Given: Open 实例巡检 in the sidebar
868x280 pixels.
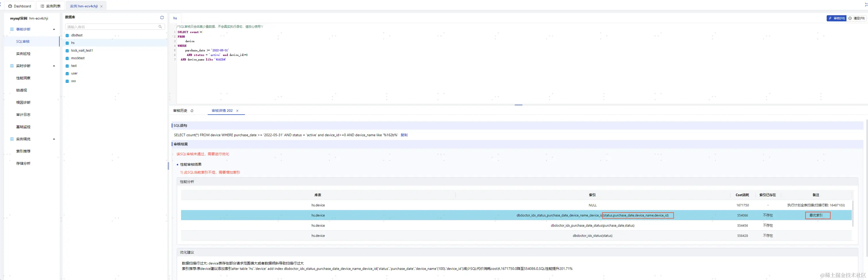Looking at the screenshot, I should click(23, 54).
